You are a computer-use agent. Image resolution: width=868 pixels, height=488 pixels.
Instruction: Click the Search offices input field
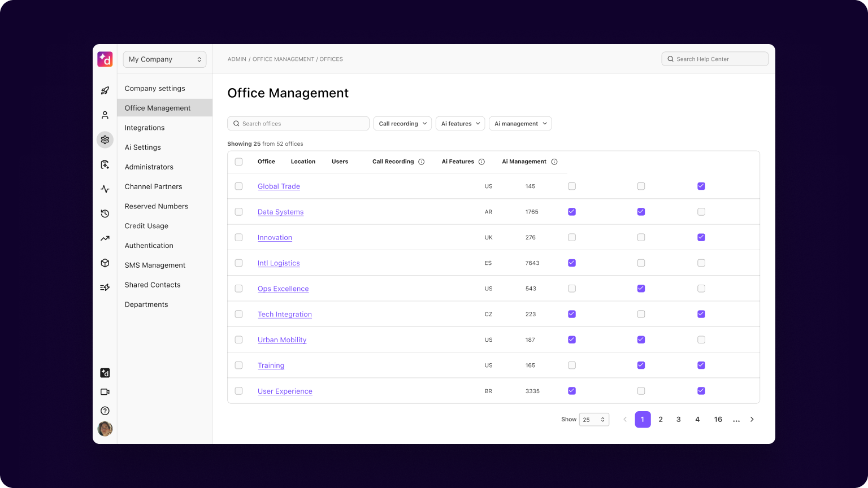(298, 124)
